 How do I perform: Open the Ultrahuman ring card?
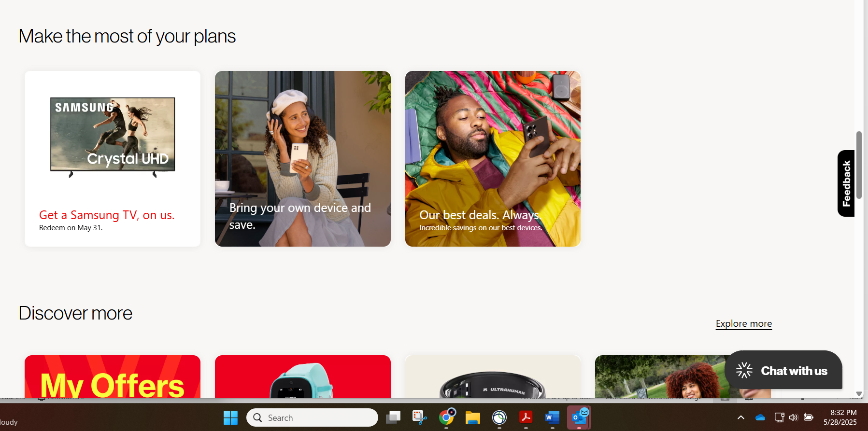(493, 377)
